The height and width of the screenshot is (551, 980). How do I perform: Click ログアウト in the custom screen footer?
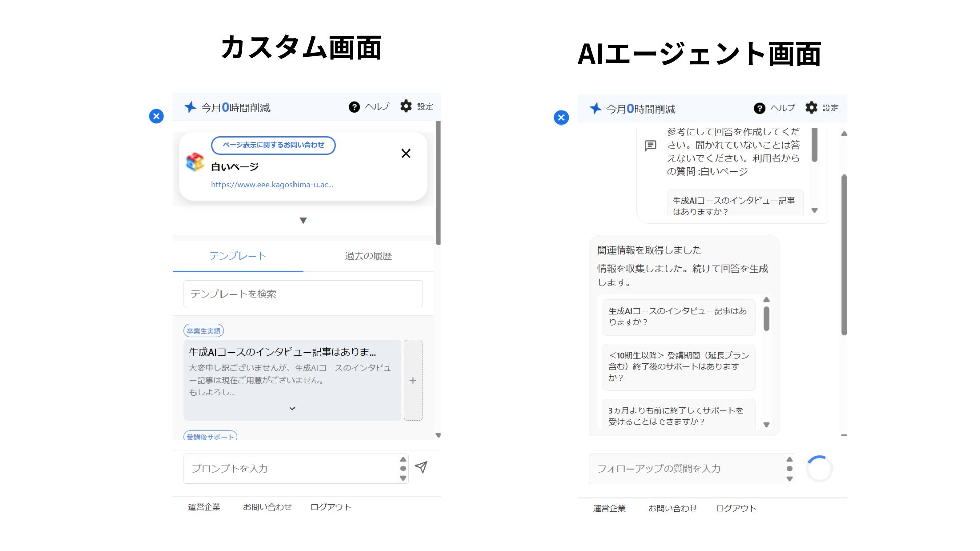(x=331, y=507)
